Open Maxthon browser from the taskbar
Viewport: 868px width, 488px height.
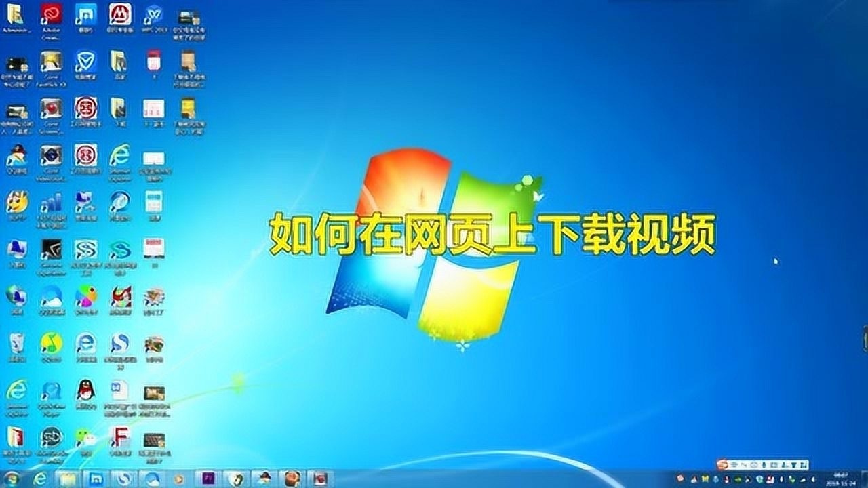[96, 479]
